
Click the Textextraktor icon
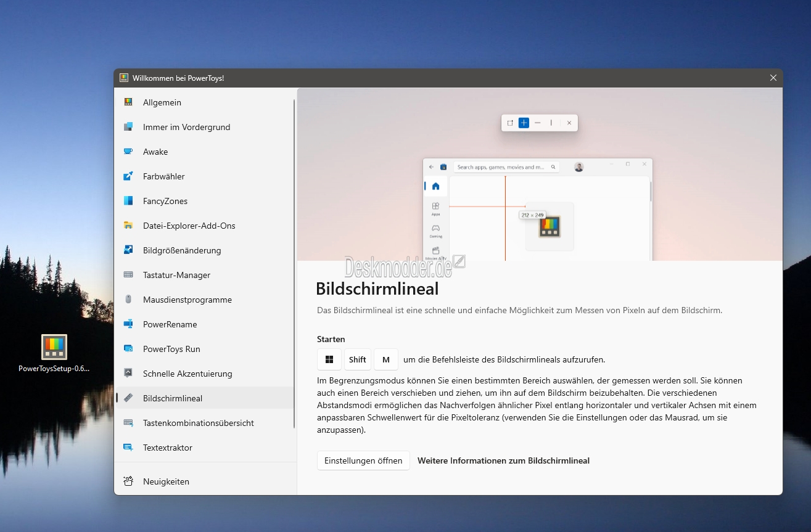128,448
